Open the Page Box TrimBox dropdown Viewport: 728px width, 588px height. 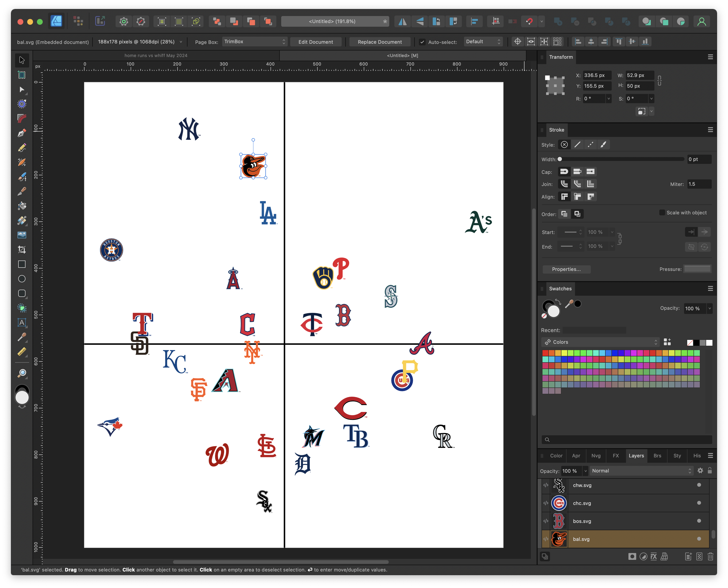pos(255,42)
